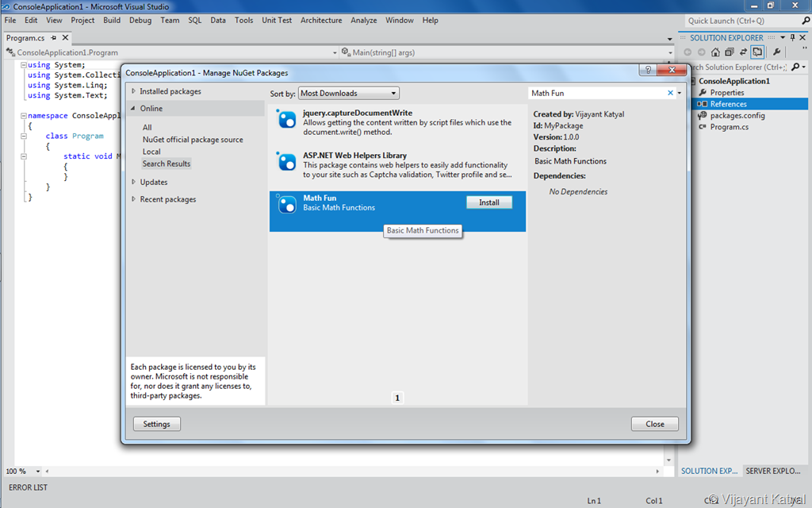
Task: Open Solution Explorer window position dropdown
Action: tap(783, 37)
